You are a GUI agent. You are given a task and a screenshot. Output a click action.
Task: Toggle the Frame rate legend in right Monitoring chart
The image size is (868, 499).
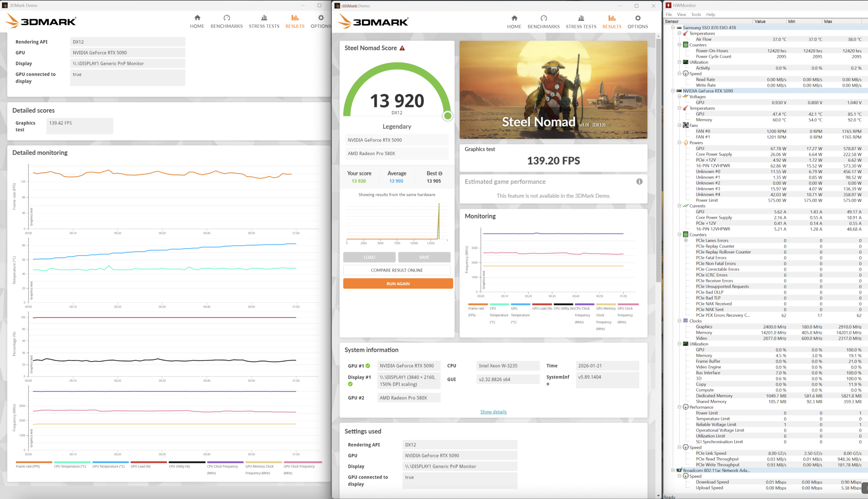tap(477, 308)
